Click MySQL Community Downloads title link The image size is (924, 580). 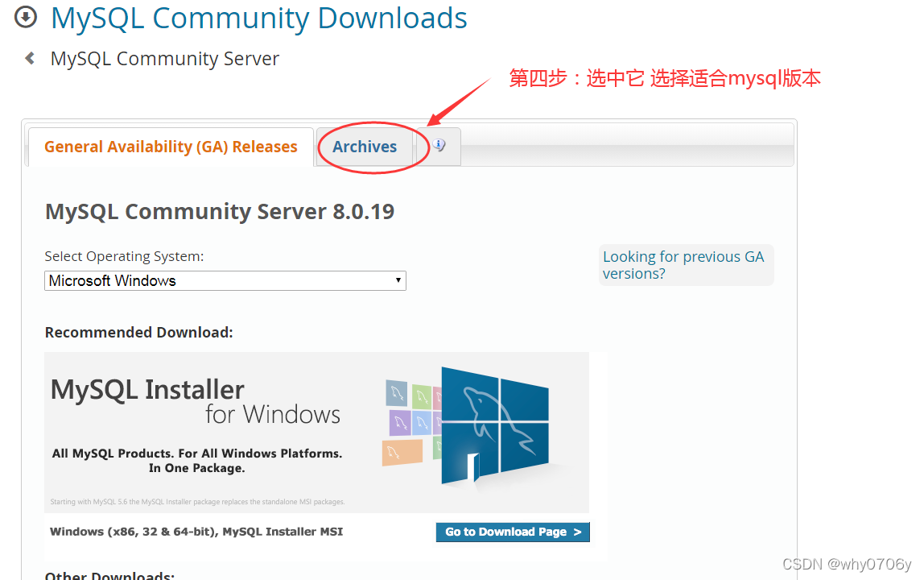[258, 19]
